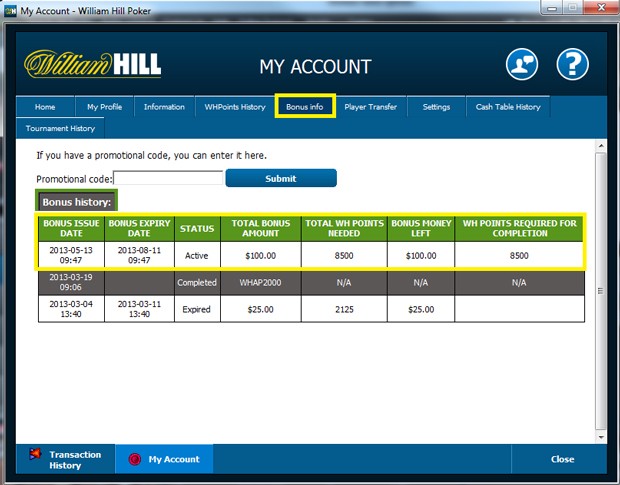Screen dimensions: 620x485
Task: Open the Player Transfer tab
Action: pyautogui.click(x=370, y=107)
